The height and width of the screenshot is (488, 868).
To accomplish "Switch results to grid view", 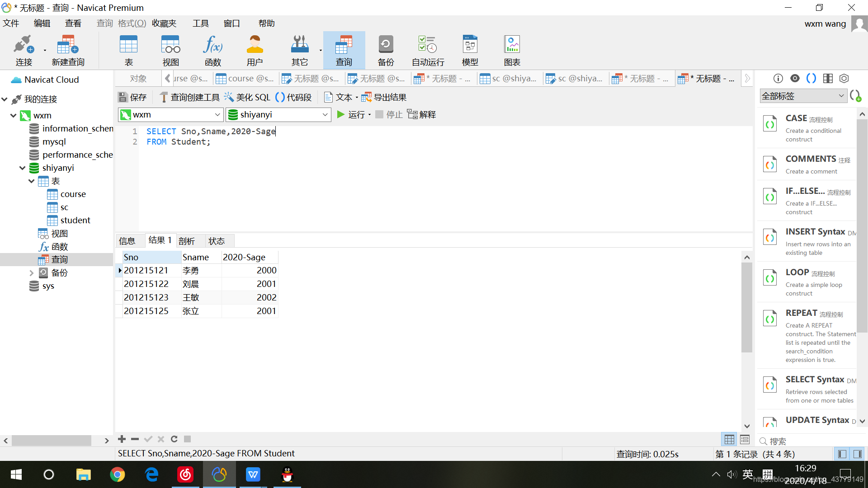I will (729, 439).
